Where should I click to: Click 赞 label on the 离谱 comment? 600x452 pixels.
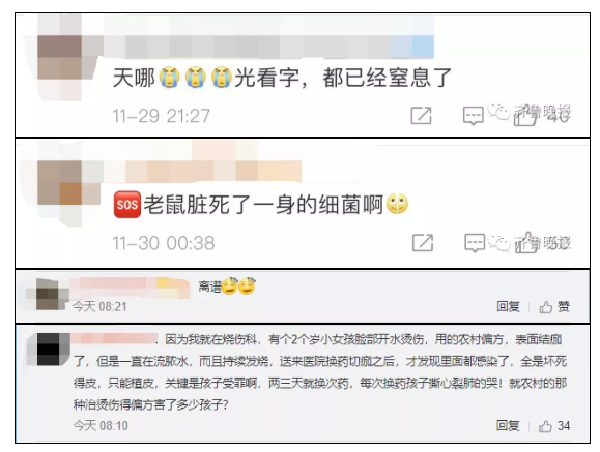564,307
